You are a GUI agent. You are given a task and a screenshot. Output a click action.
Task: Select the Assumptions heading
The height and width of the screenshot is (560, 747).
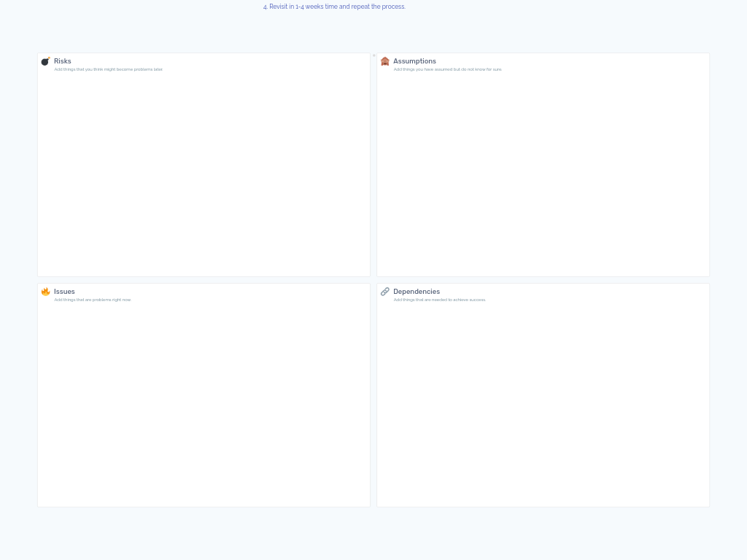414,61
